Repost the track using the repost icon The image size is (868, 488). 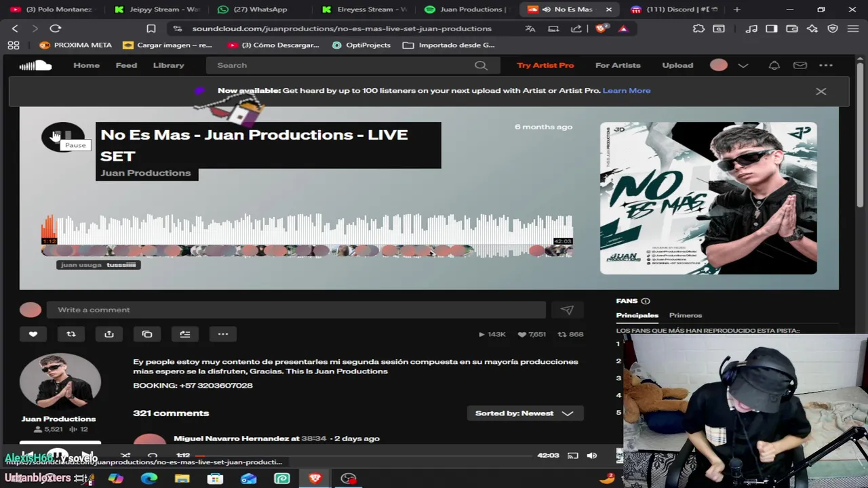(x=71, y=334)
